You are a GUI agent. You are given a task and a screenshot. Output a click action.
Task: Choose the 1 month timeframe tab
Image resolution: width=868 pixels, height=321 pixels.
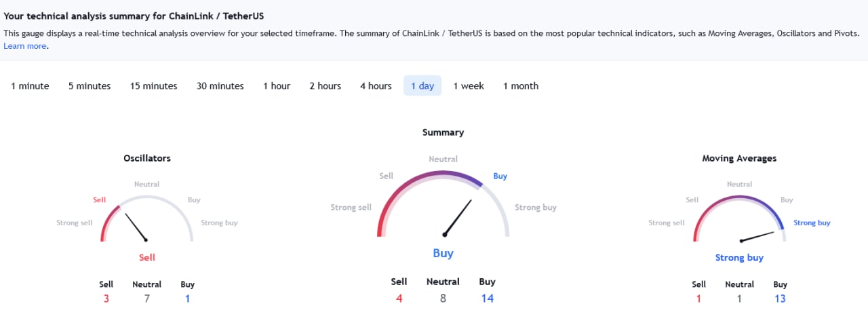[x=521, y=86]
